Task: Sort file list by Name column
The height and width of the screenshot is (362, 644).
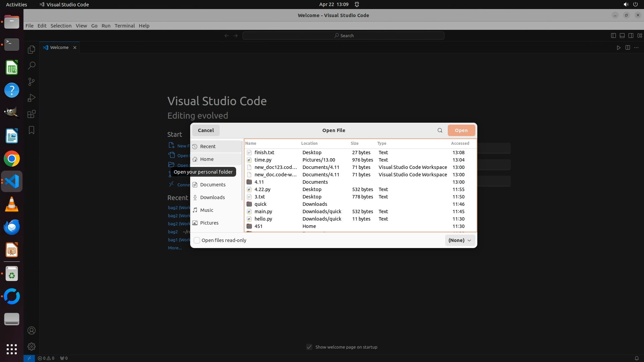Action: point(251,143)
